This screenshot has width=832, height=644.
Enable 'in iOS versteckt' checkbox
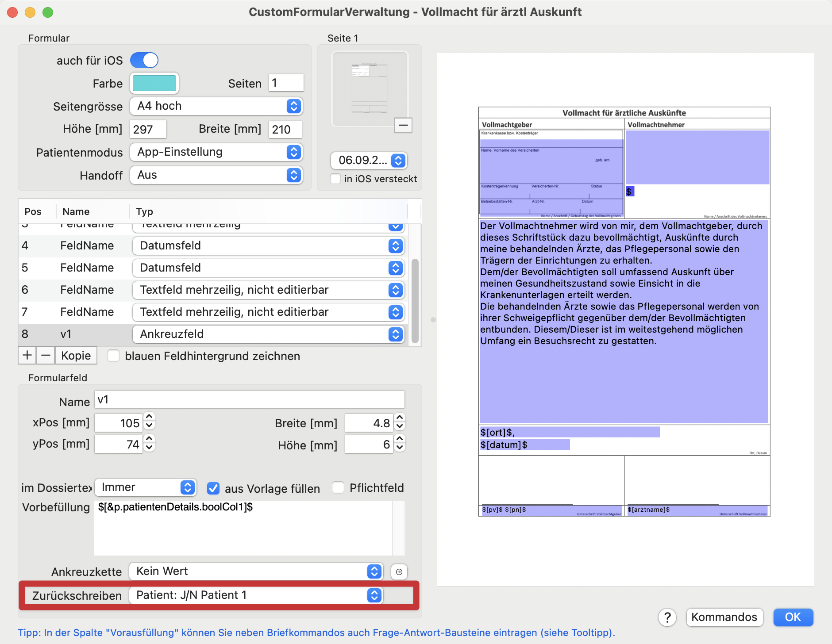point(336,179)
